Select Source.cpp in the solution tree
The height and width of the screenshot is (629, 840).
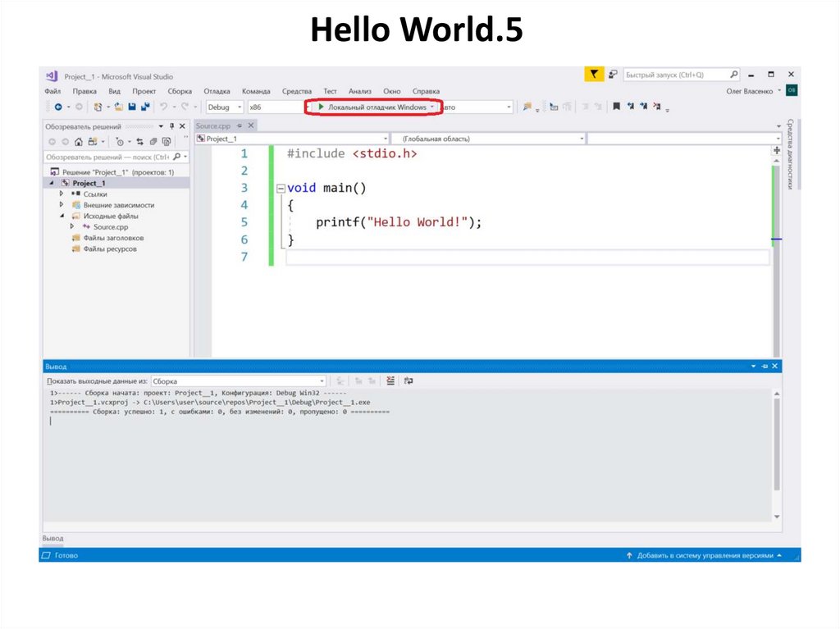tap(110, 227)
